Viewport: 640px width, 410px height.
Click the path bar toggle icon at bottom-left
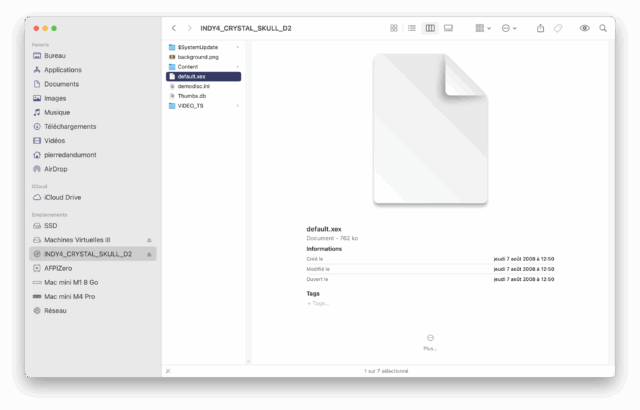pyautogui.click(x=168, y=371)
